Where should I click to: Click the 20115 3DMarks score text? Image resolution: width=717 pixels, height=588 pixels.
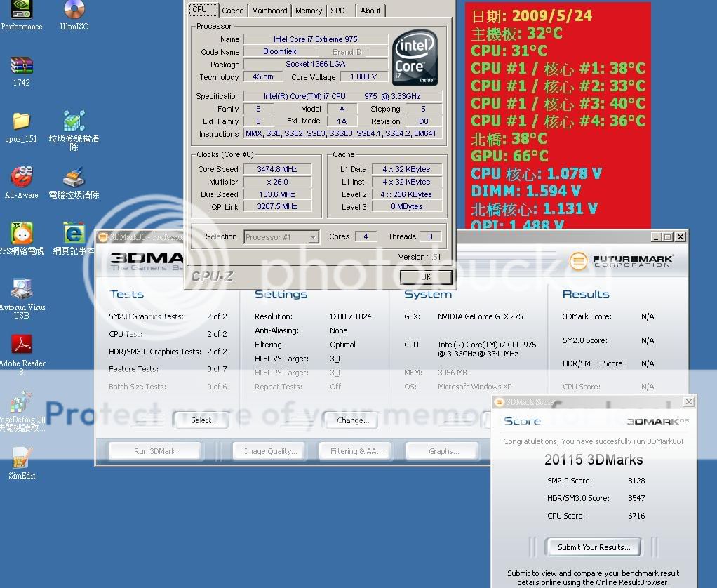(594, 460)
